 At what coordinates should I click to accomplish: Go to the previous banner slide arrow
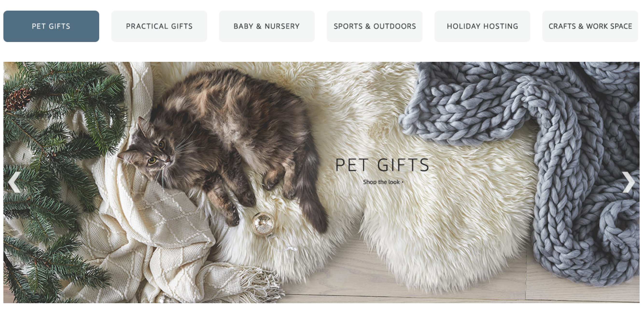coord(14,182)
